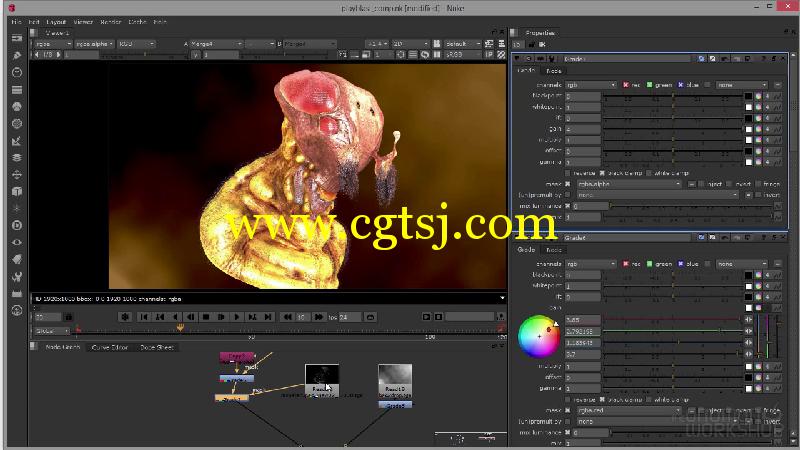This screenshot has height=450, width=800.
Task: Open help for top Grade panel
Action: [764, 59]
